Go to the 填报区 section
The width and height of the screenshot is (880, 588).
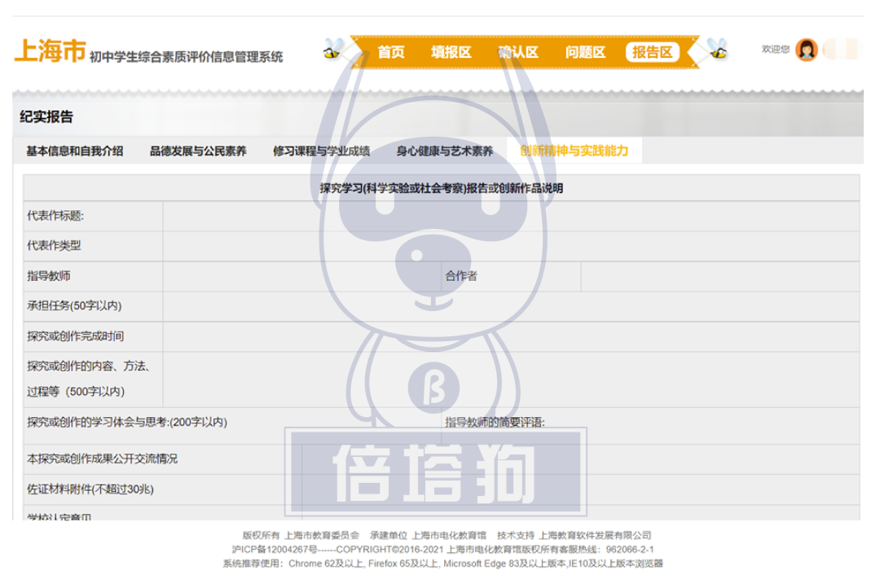tap(451, 52)
